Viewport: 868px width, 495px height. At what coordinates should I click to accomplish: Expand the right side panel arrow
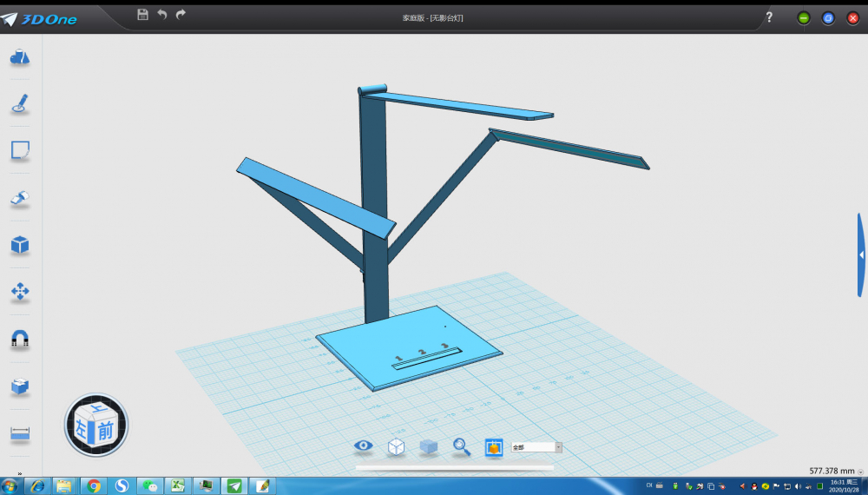point(861,254)
